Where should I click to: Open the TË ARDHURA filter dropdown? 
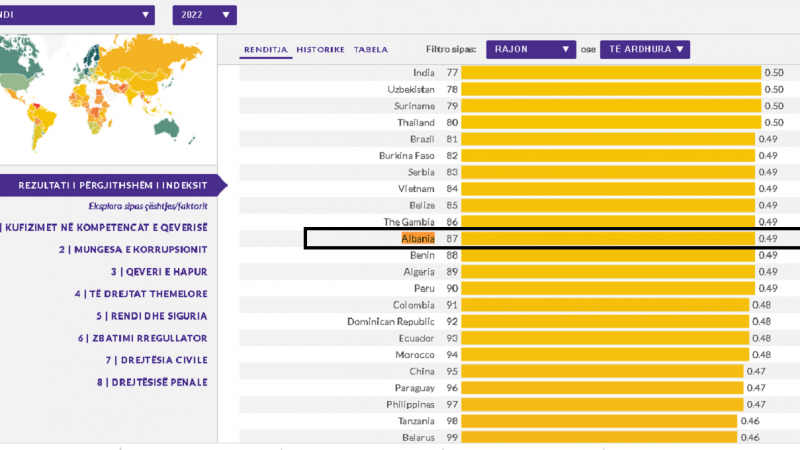pos(644,49)
